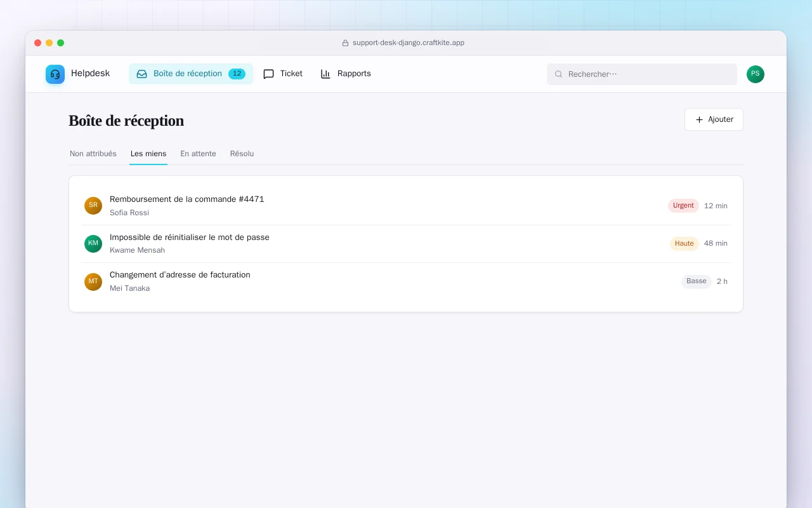Click the Haute priority badge
Viewport: 812px width, 508px height.
tap(684, 244)
